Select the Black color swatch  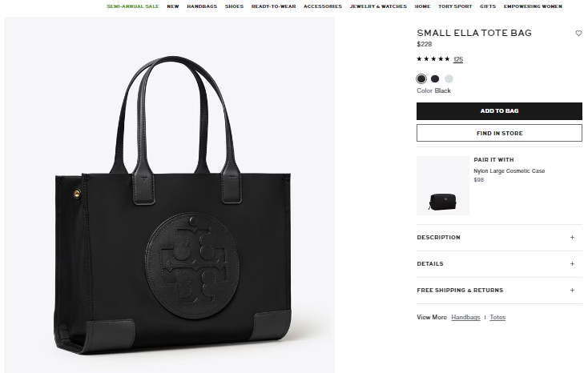[421, 78]
